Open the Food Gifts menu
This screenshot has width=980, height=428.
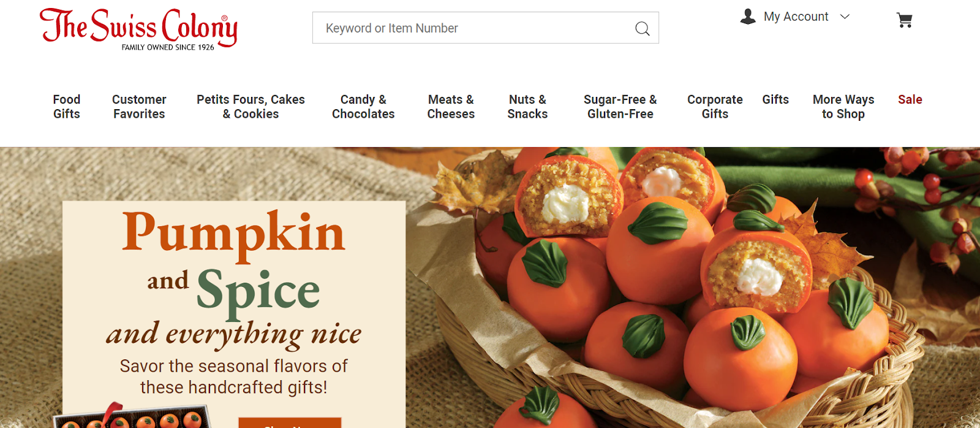click(66, 107)
